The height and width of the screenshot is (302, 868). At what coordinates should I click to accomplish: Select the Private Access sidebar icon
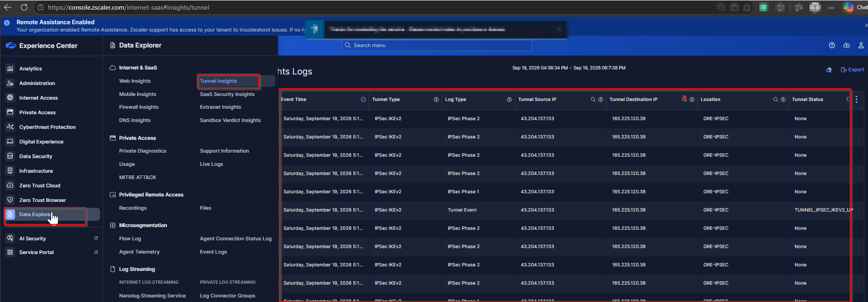10,112
